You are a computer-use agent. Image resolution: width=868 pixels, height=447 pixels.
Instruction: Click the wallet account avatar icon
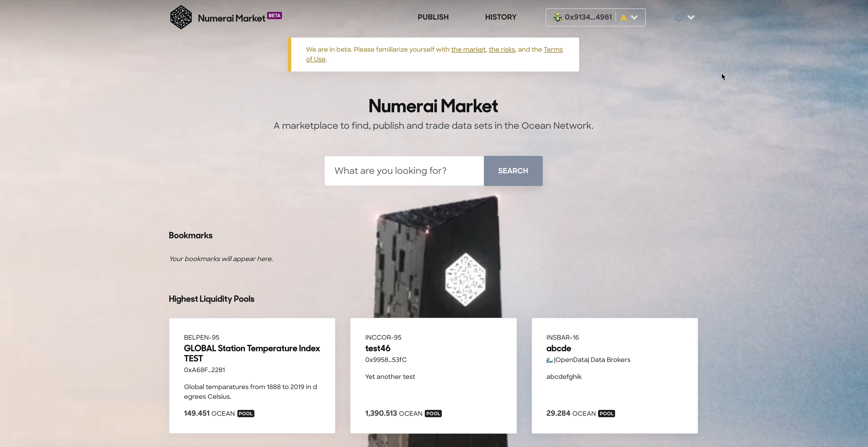click(x=557, y=17)
